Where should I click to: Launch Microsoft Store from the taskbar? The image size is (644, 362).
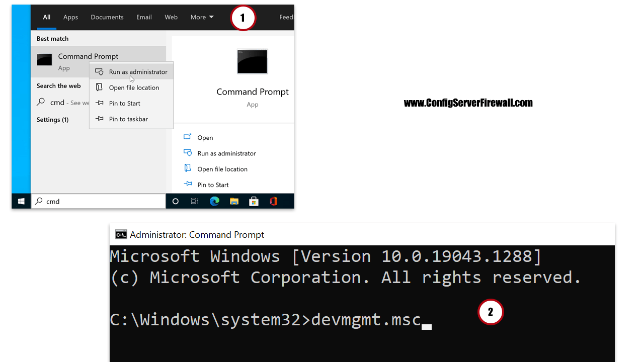(254, 201)
